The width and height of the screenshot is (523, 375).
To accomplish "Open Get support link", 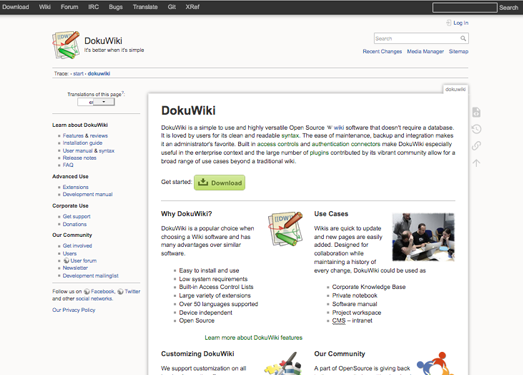I will click(76, 217).
